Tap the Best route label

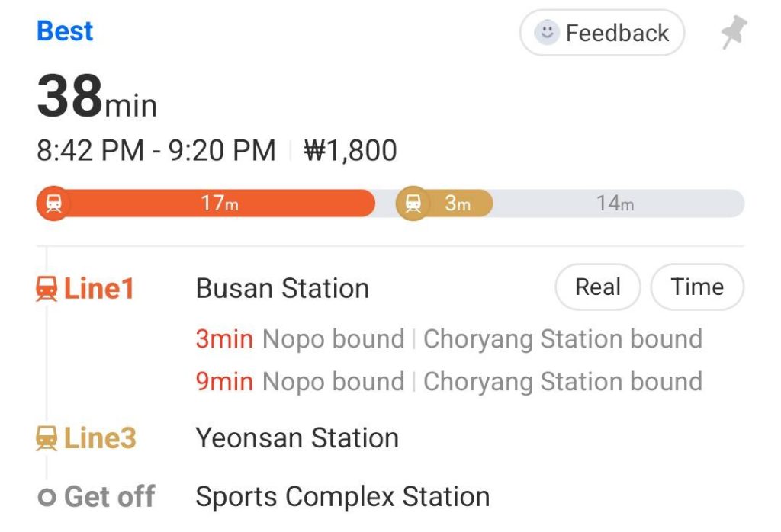click(x=65, y=31)
